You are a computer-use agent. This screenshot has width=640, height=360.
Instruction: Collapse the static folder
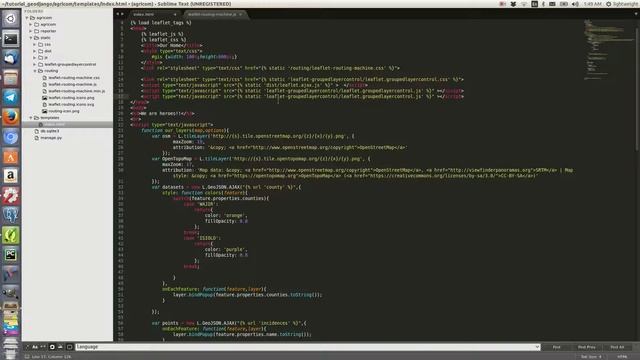(x=31, y=38)
